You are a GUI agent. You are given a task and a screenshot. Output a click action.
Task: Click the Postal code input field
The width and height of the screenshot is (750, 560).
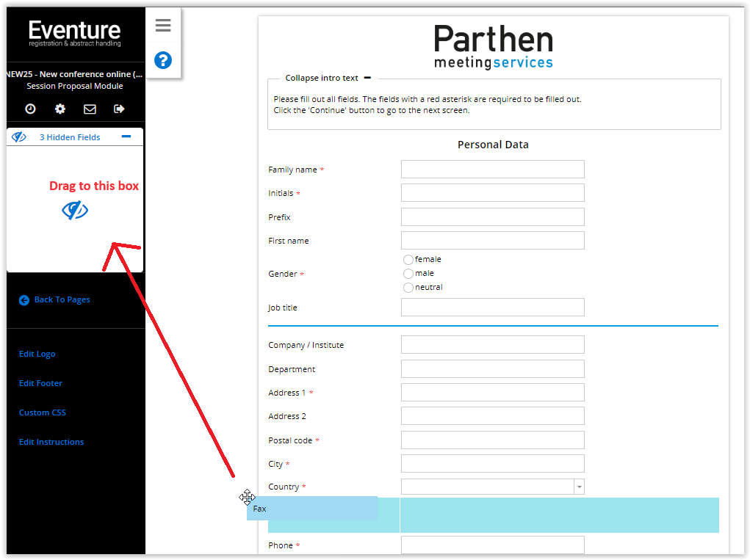(492, 440)
